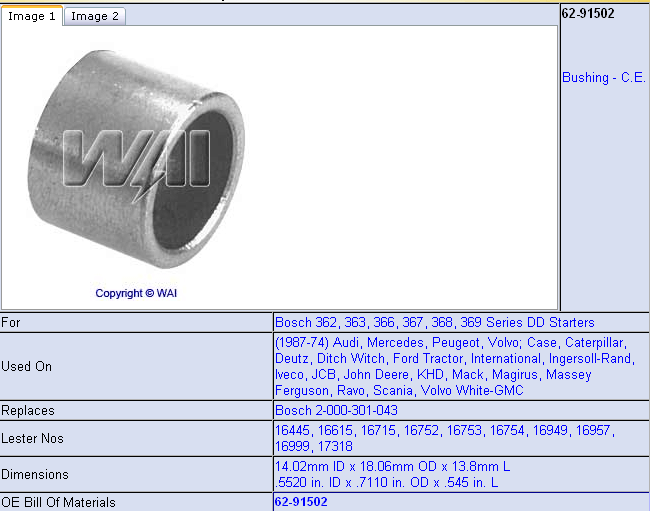Click the Bosch 2-000-301-043 replaces value
The width and height of the screenshot is (650, 511).
[x=336, y=410]
